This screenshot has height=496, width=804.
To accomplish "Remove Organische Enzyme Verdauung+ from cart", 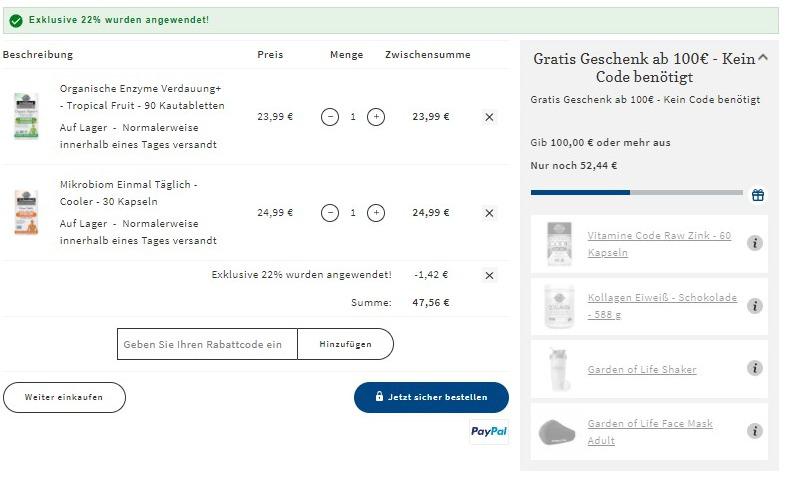I will pyautogui.click(x=489, y=117).
